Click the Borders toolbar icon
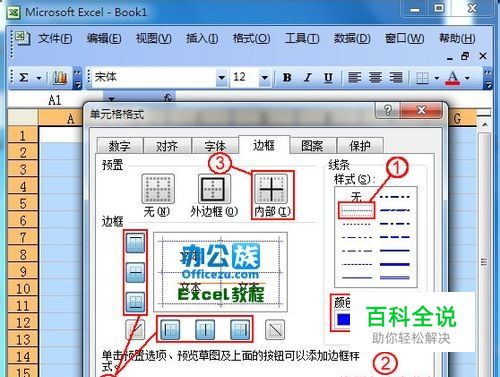 click(x=422, y=78)
